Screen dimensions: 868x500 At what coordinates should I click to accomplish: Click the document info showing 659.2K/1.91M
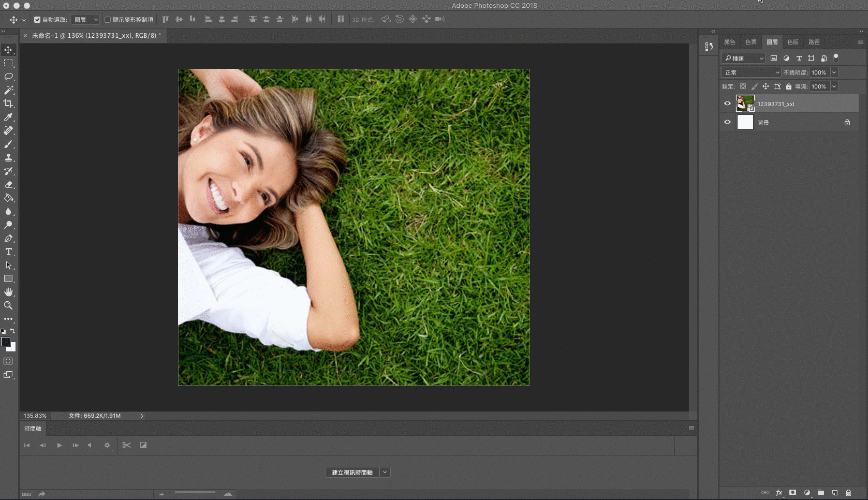click(93, 416)
